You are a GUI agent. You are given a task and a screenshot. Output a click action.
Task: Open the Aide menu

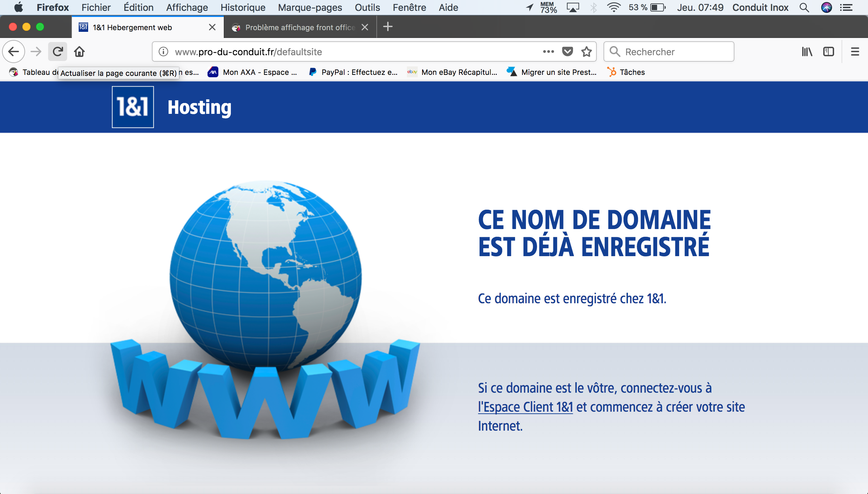tap(448, 7)
